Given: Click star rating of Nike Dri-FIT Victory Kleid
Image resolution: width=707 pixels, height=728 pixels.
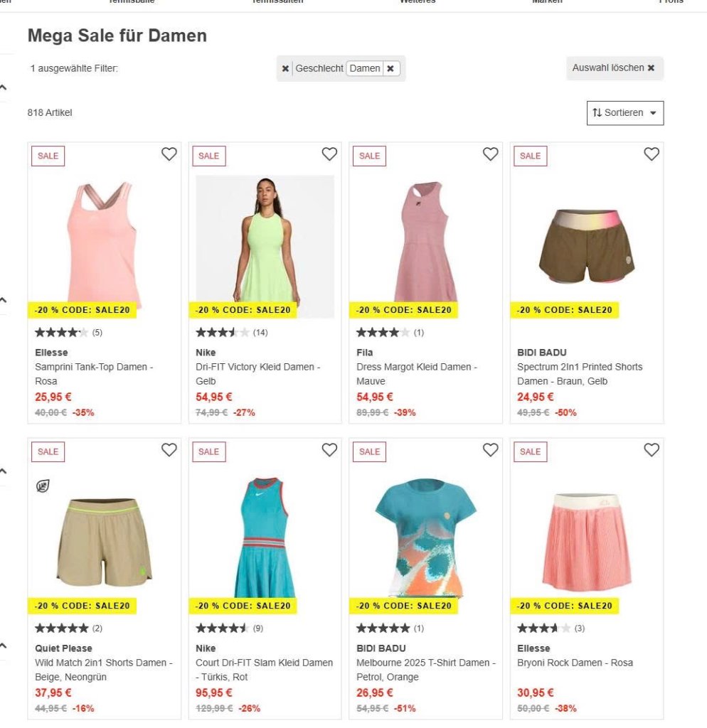Looking at the screenshot, I should (x=222, y=333).
